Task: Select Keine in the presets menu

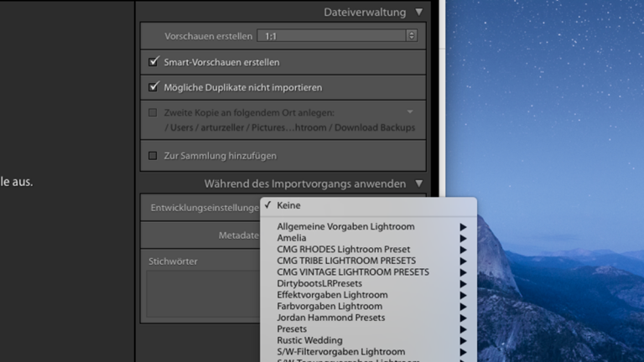Action: 288,205
